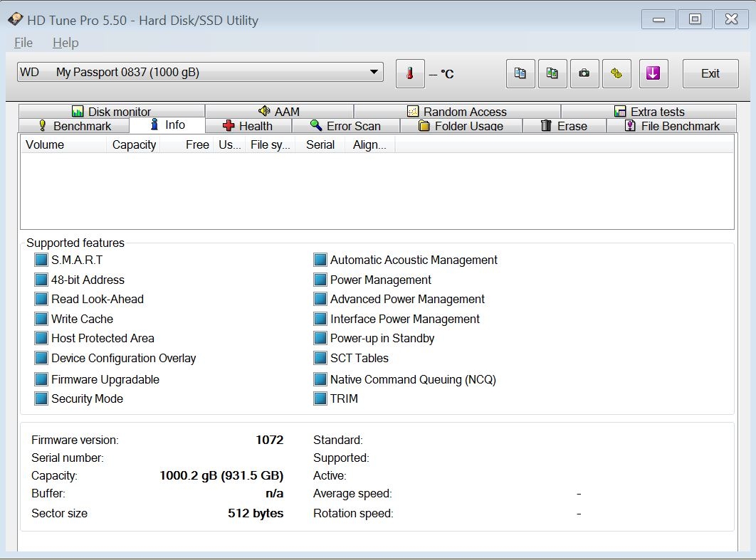Click the Firmware Upgradable checkbox
756x560 pixels.
coord(41,379)
